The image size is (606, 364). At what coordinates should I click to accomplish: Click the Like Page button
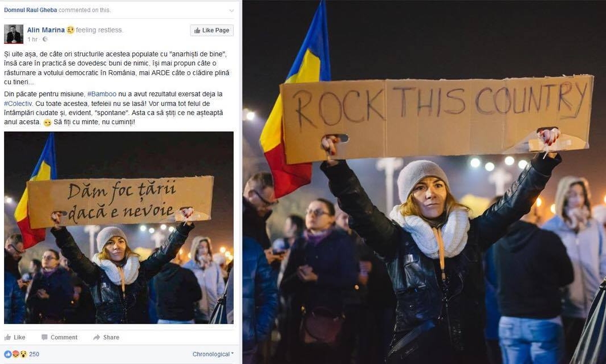pyautogui.click(x=212, y=30)
